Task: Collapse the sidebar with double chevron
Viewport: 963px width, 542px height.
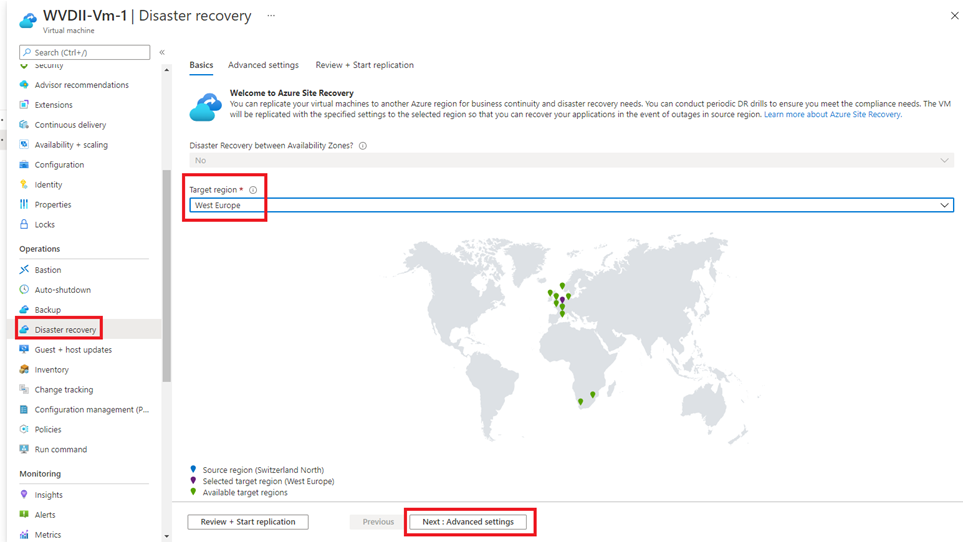Action: click(162, 52)
